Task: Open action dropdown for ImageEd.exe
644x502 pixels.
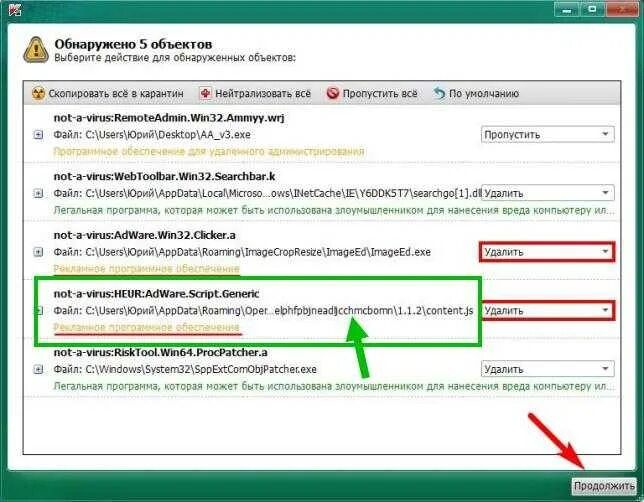Action: point(547,252)
